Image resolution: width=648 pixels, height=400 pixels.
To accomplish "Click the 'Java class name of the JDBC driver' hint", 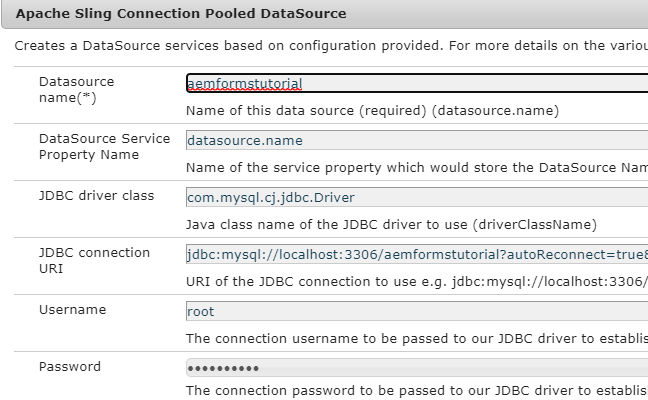I will tap(391, 225).
